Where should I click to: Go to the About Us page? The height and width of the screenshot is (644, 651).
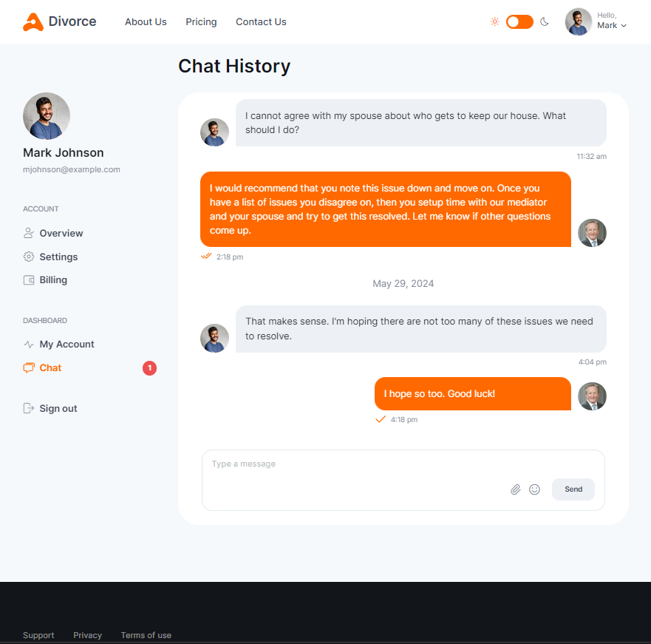click(x=146, y=21)
